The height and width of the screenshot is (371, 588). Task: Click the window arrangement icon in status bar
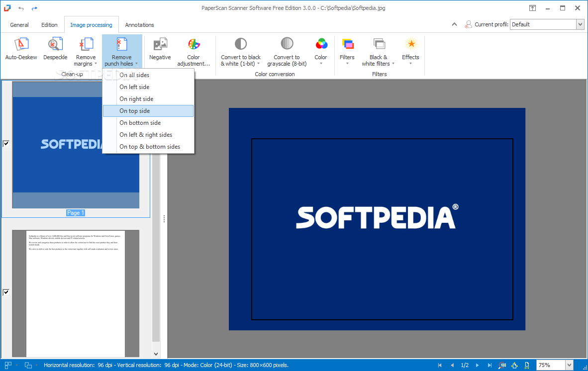pos(28,365)
